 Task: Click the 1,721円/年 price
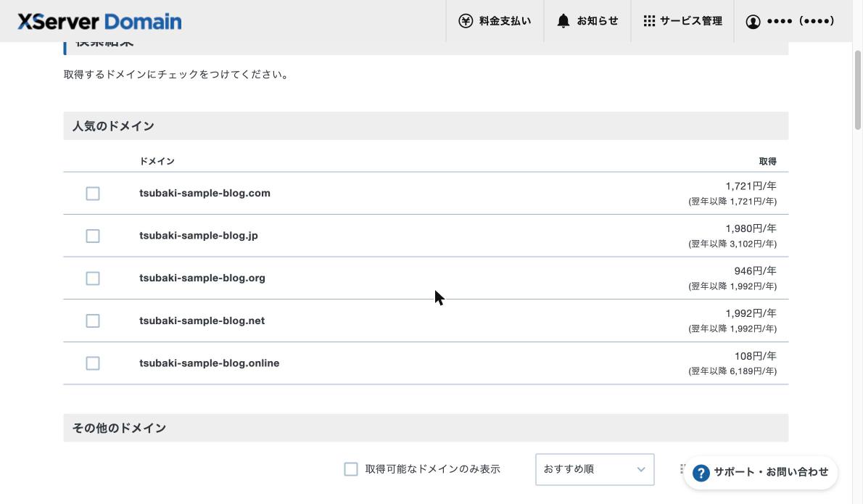click(751, 186)
